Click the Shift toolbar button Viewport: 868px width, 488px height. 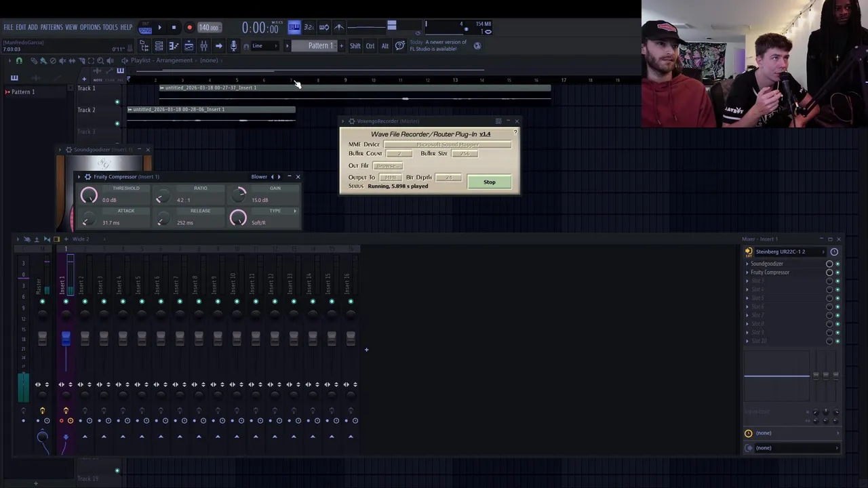tap(355, 46)
